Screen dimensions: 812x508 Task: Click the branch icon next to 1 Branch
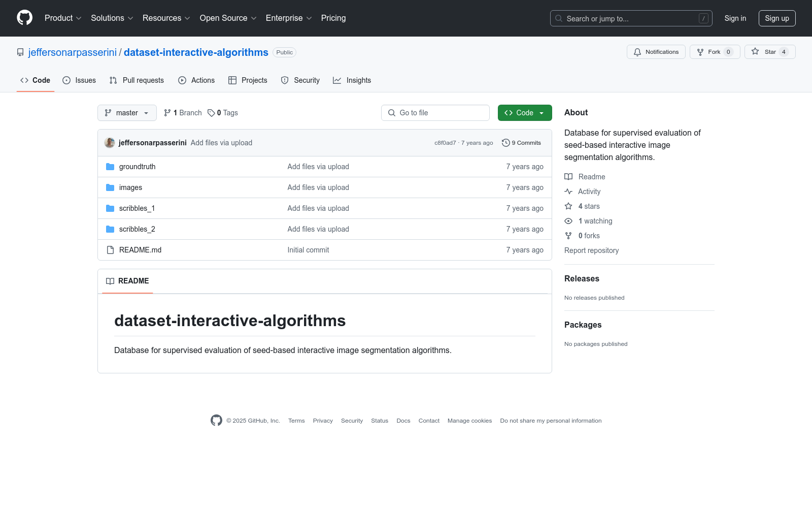click(x=167, y=113)
